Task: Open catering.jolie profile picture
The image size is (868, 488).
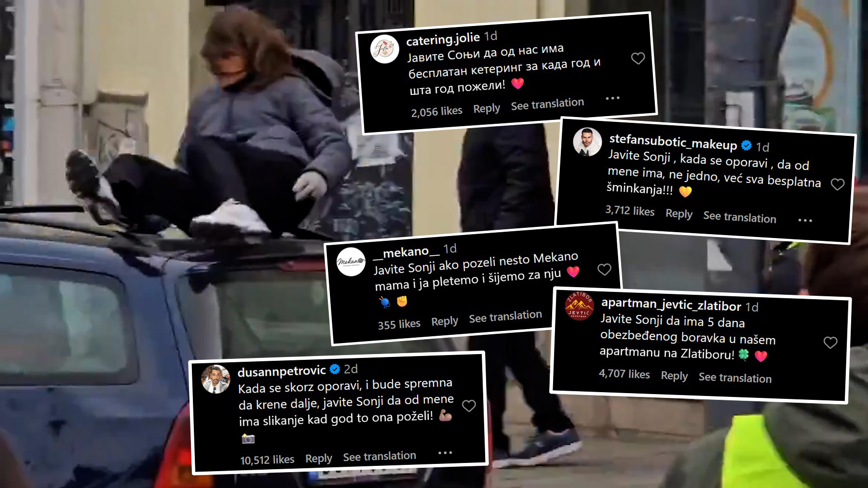Action: point(384,49)
